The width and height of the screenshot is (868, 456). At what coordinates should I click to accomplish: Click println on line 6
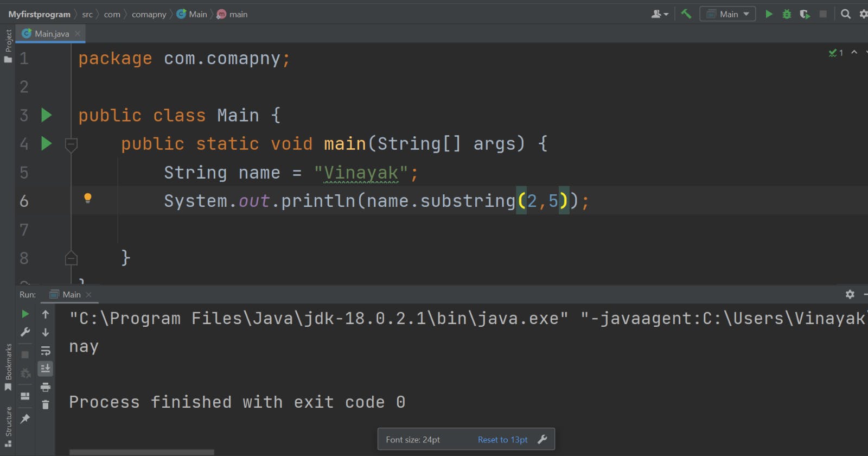pyautogui.click(x=318, y=201)
